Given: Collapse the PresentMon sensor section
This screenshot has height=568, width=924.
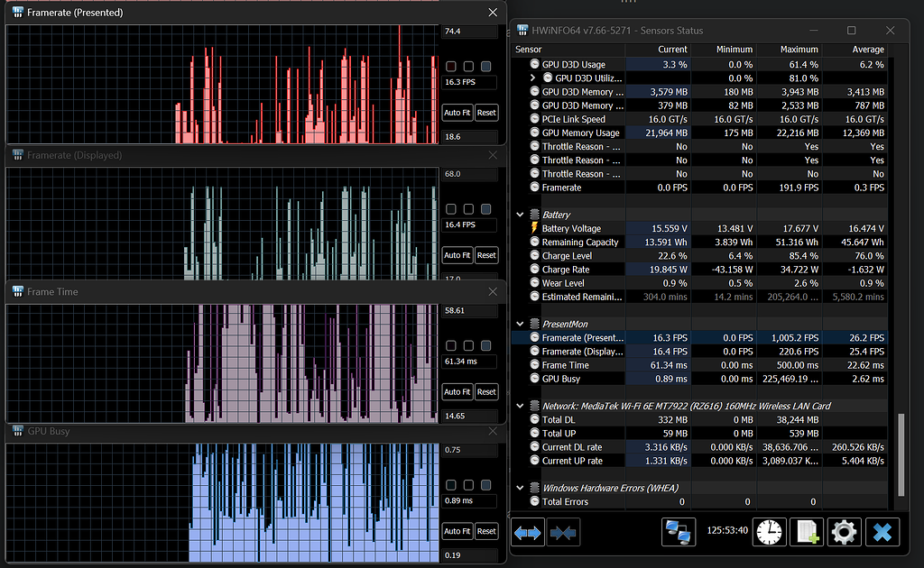Looking at the screenshot, I should tap(520, 323).
